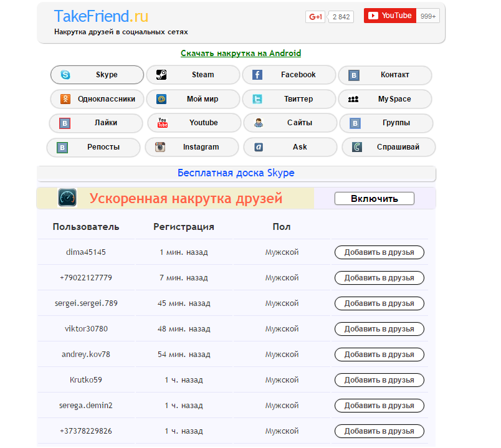The image size is (501, 448).
Task: Click the red YouTube subscribe button
Action: coord(390,16)
